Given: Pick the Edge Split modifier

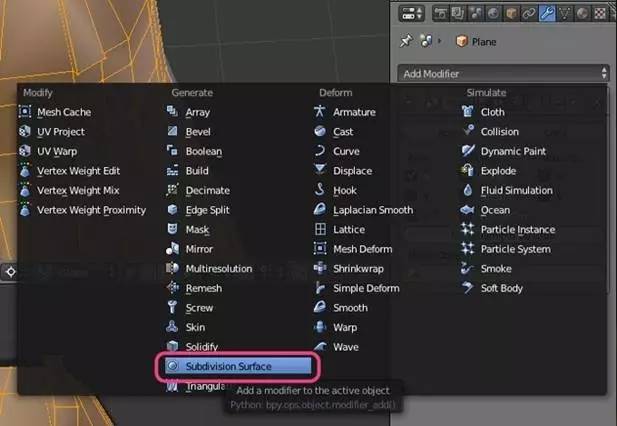Looking at the screenshot, I should point(238,210).
